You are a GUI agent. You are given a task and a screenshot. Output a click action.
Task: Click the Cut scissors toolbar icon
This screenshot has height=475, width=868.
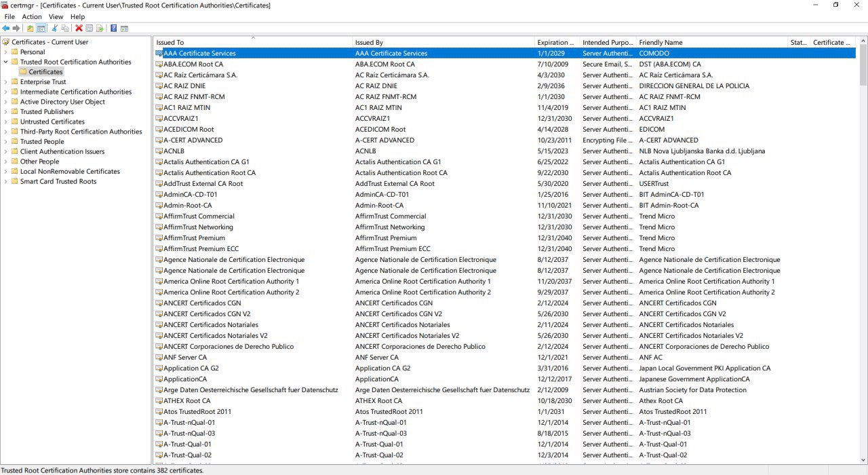pyautogui.click(x=54, y=28)
